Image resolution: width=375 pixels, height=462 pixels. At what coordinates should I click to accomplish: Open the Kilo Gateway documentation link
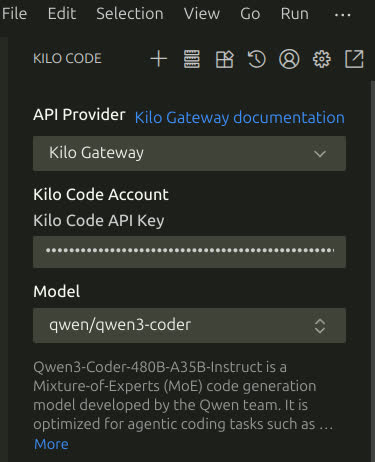pyautogui.click(x=240, y=118)
